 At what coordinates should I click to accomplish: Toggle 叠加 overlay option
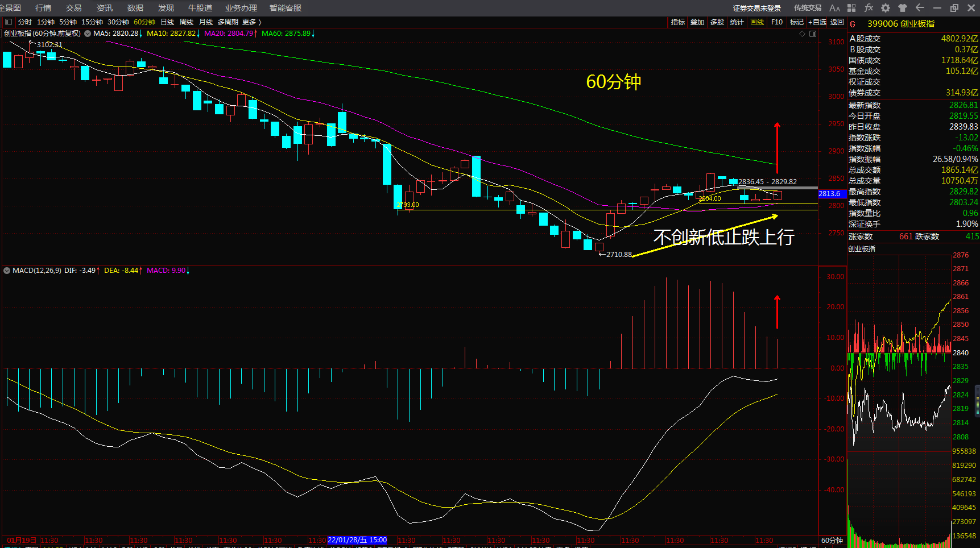tap(697, 22)
